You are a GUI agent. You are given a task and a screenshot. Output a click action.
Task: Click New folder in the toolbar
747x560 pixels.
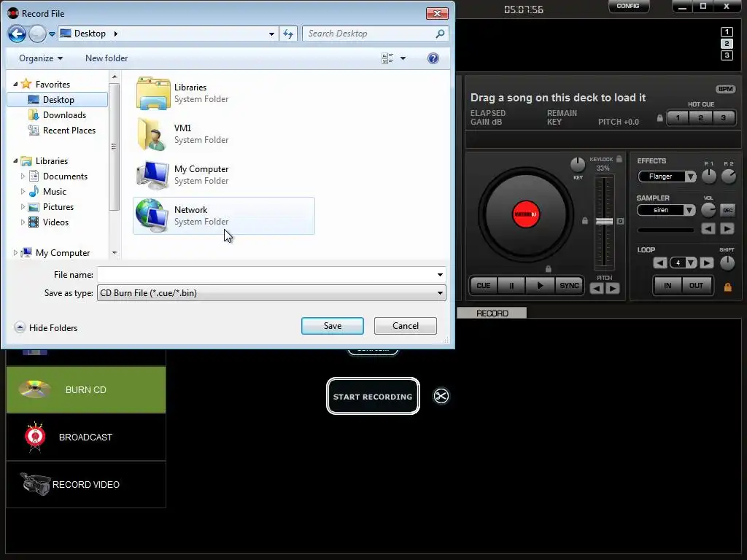pos(107,58)
